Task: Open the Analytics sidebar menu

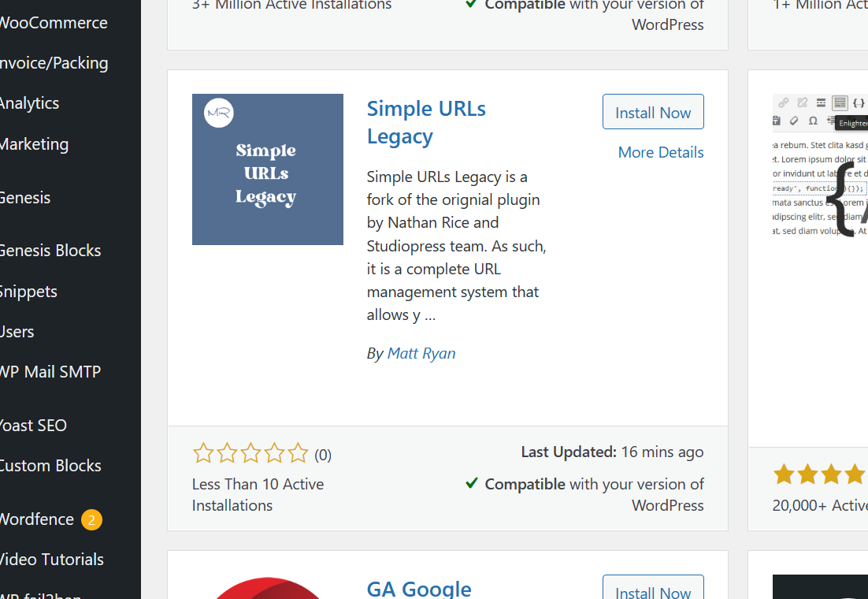Action: pyautogui.click(x=30, y=102)
